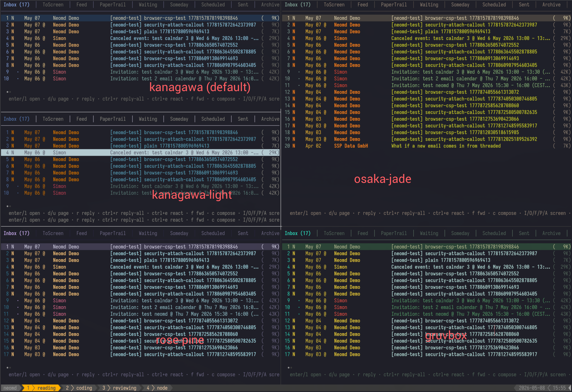Select row 18 browser-csp-test in osaka-jade pane
This screenshot has width=572, height=392.
pyautogui.click(x=426, y=132)
